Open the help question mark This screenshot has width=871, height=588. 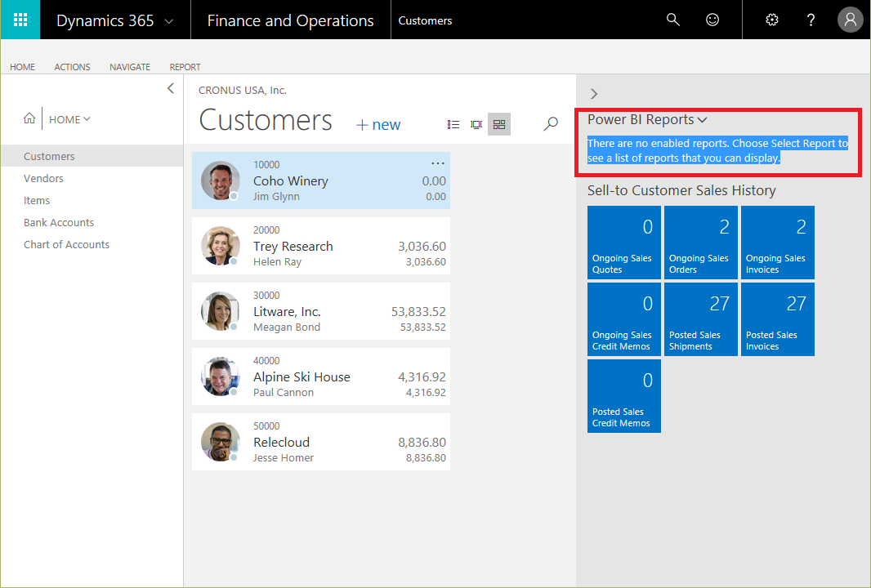pos(811,20)
